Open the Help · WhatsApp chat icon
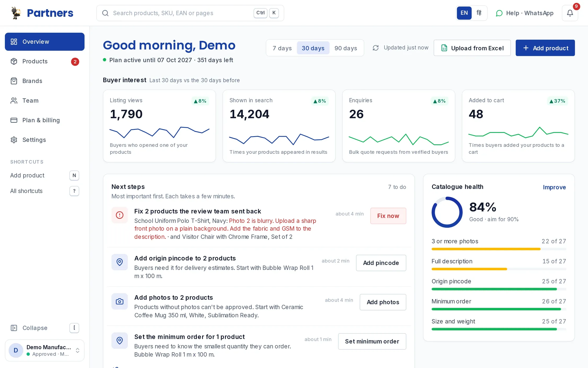The image size is (588, 368). click(x=499, y=13)
